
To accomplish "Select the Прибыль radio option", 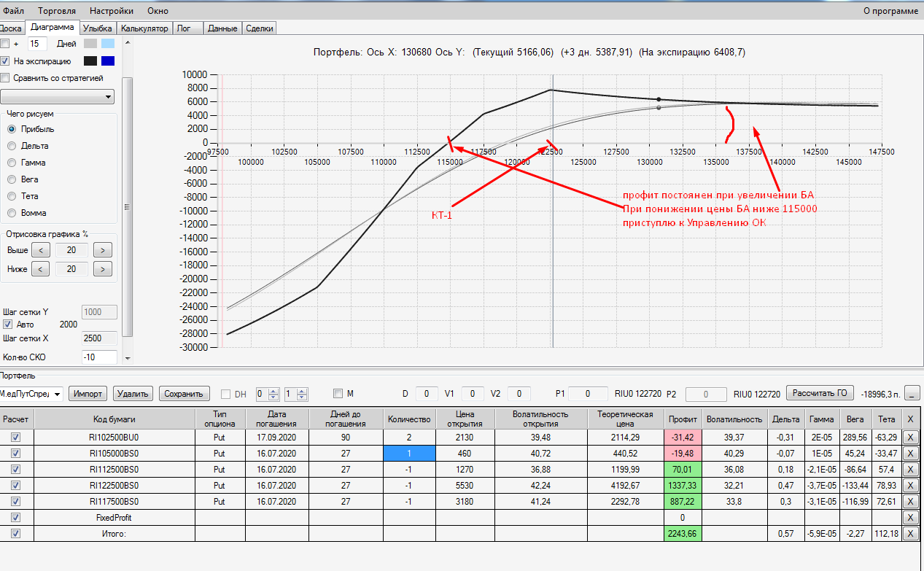I will (x=12, y=129).
